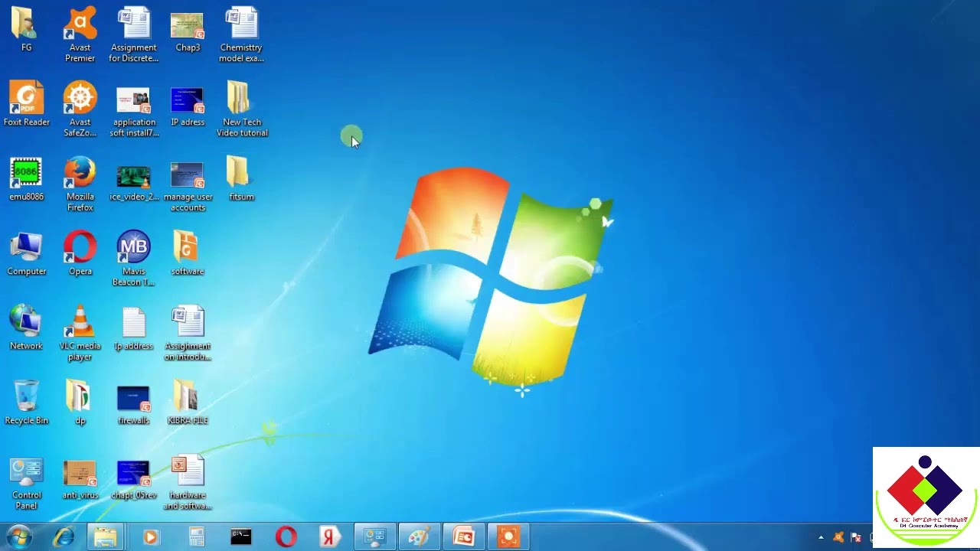Select the dp folder icon
The width and height of the screenshot is (980, 551).
tap(80, 403)
